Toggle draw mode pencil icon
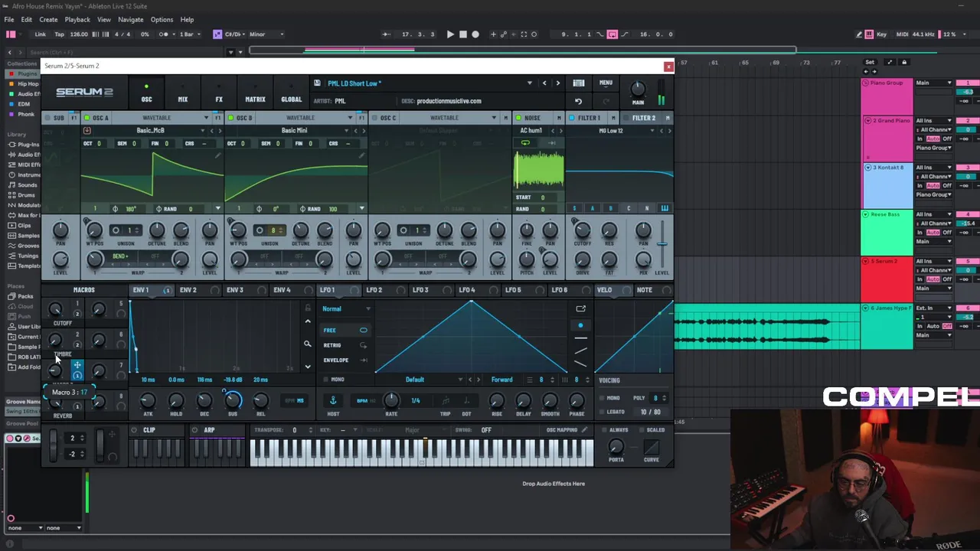The width and height of the screenshot is (980, 551). pos(858,34)
